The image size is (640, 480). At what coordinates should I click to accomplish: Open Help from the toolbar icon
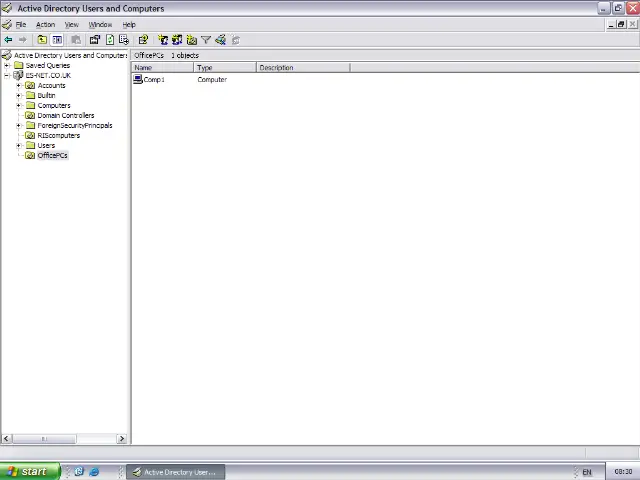(143, 40)
